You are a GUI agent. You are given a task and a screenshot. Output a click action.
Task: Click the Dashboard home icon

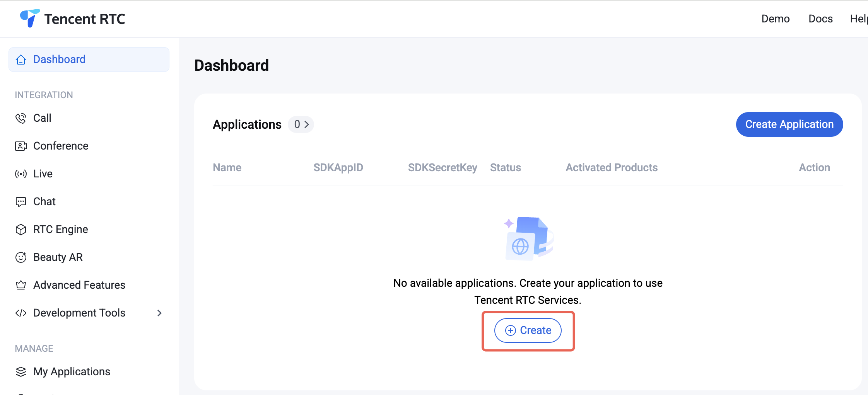21,60
